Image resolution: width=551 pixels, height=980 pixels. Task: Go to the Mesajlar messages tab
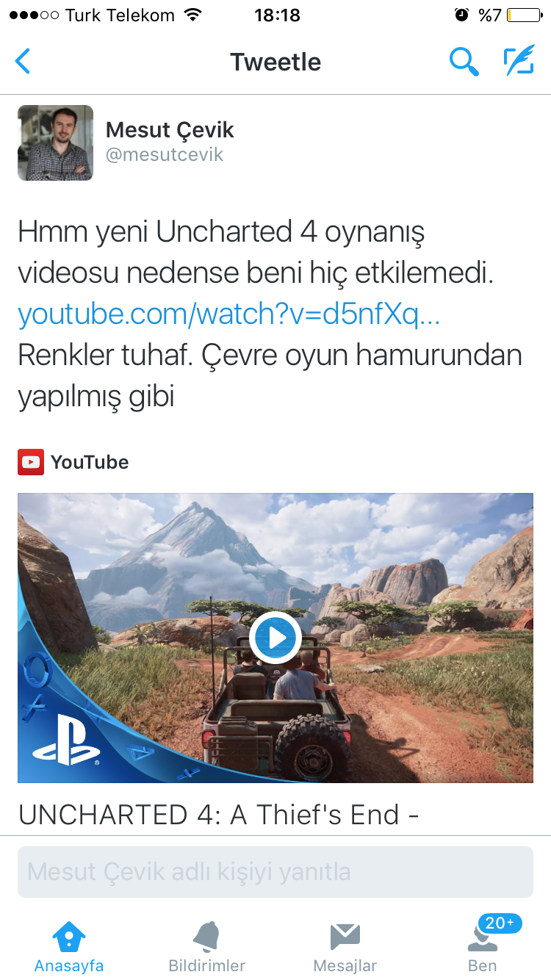click(x=345, y=948)
